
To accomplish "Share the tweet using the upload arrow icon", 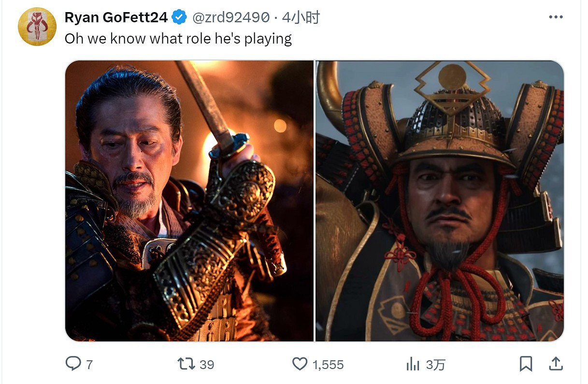I will 556,364.
